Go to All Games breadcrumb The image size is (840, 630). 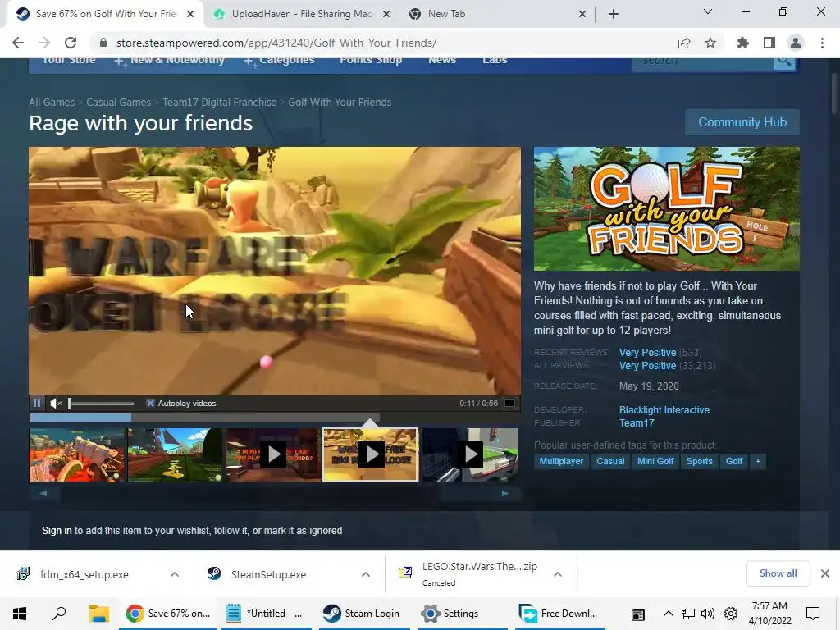pos(52,103)
